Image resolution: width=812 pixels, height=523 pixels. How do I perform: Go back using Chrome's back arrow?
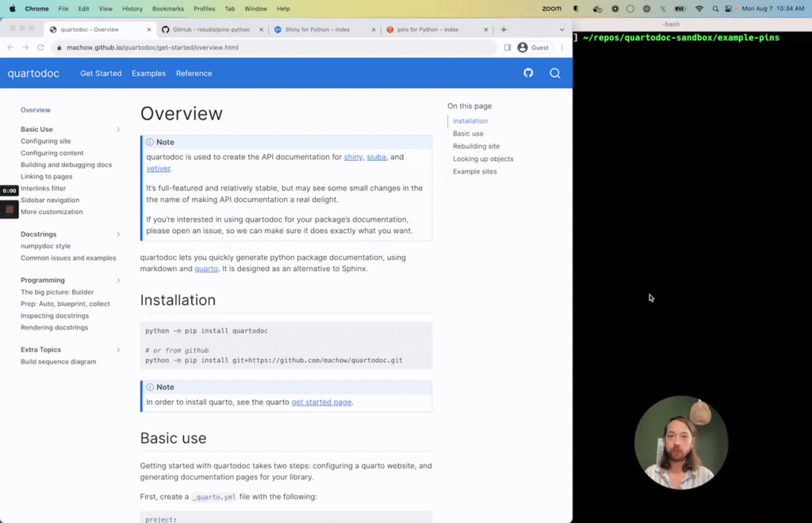tap(10, 47)
